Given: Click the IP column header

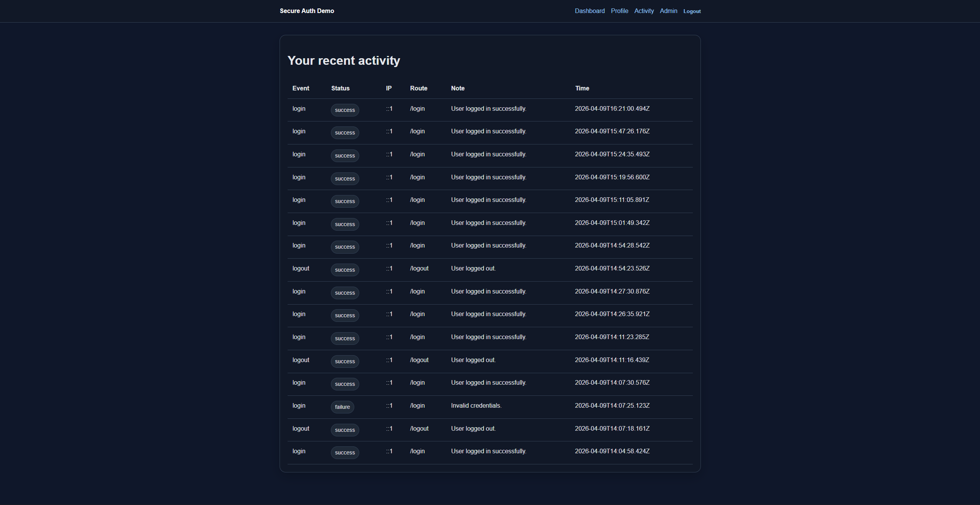Looking at the screenshot, I should (389, 89).
